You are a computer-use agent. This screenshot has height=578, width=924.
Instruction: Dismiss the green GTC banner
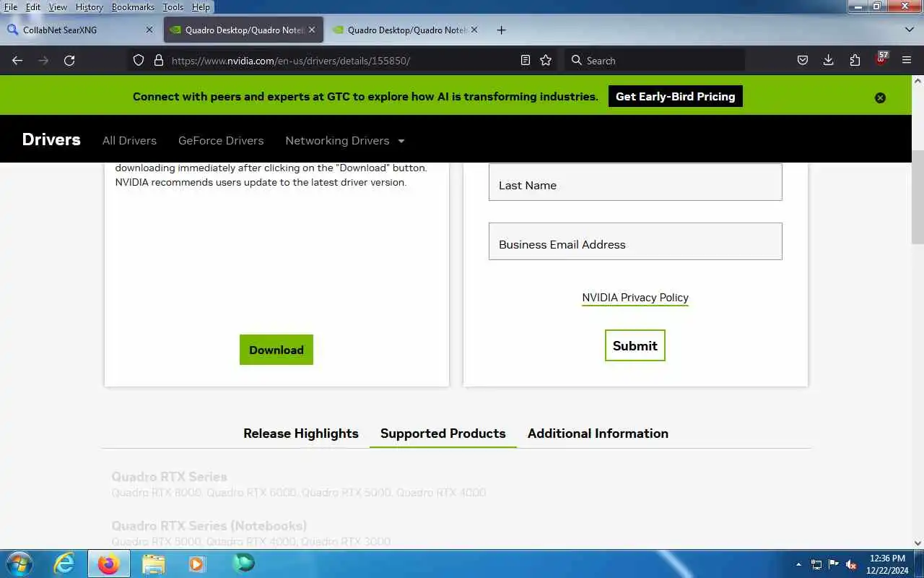pyautogui.click(x=880, y=98)
